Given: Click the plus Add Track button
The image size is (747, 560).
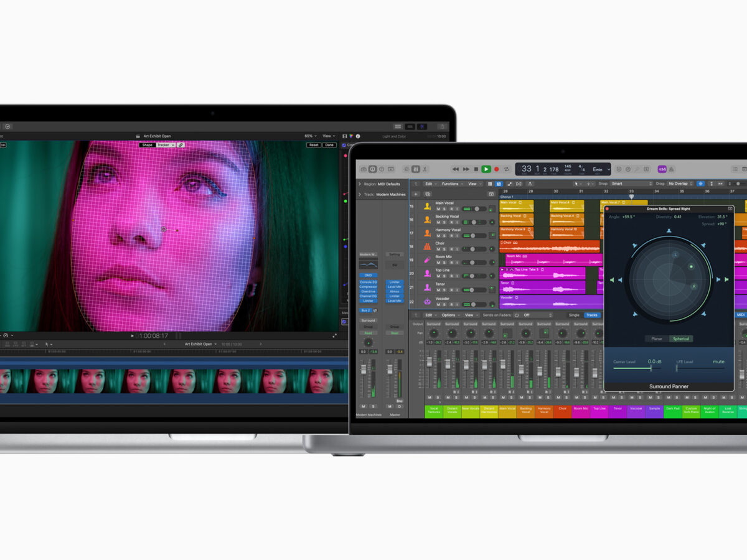Looking at the screenshot, I should (416, 194).
